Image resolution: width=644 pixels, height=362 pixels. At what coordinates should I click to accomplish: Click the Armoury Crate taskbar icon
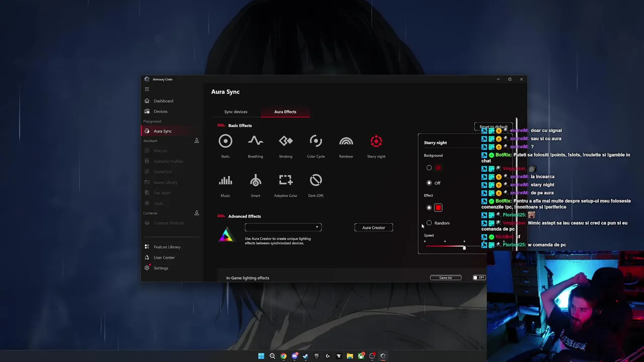[x=383, y=356]
